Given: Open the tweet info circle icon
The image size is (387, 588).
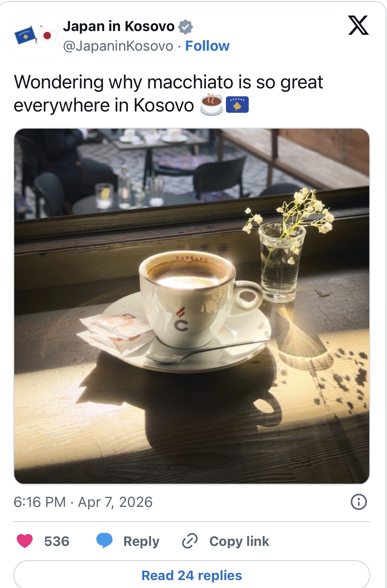Looking at the screenshot, I should coord(359,502).
